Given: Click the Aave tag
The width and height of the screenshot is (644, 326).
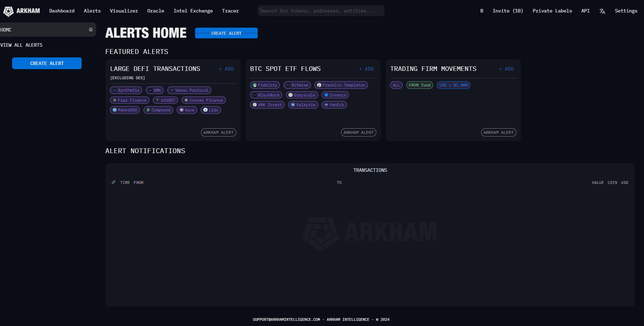Looking at the screenshot, I should [187, 110].
